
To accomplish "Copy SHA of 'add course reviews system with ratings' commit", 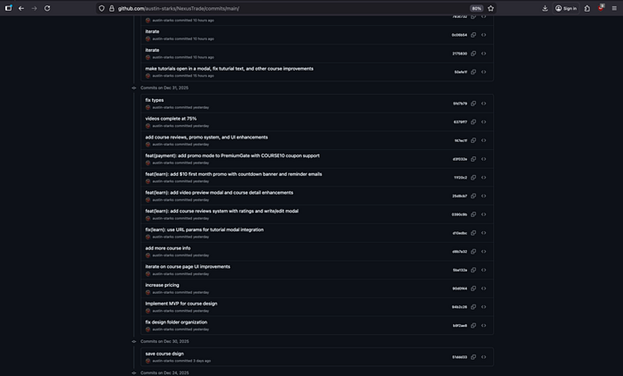I will (473, 214).
